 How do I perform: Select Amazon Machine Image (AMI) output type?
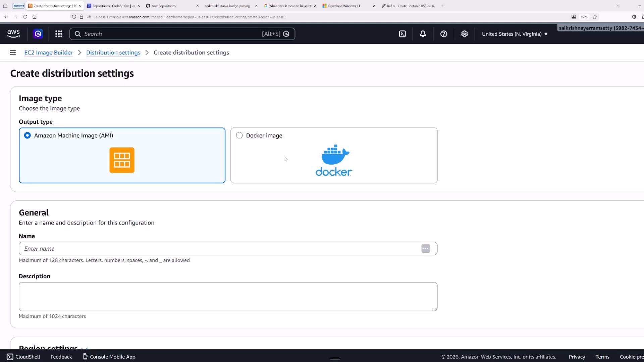tap(122, 155)
